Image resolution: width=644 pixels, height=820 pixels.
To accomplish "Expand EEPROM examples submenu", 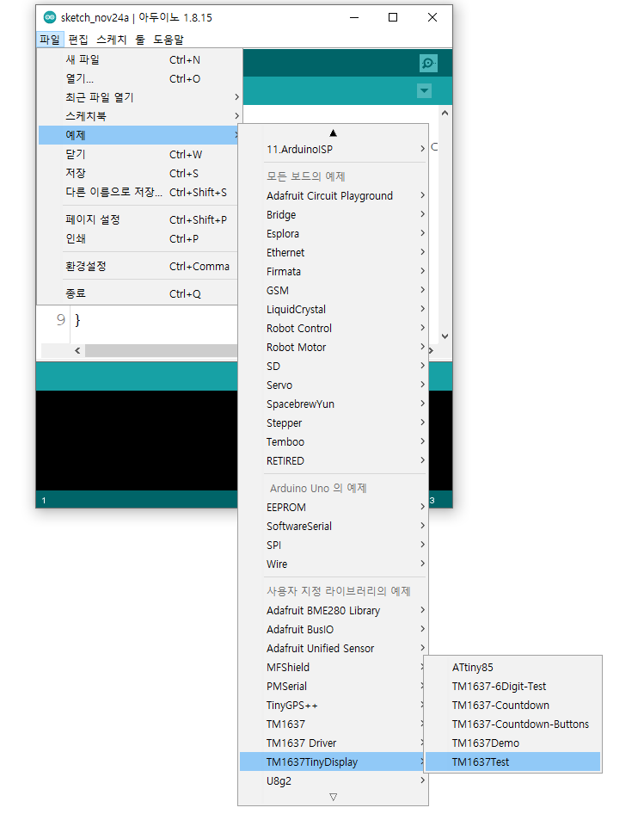I will point(334,508).
